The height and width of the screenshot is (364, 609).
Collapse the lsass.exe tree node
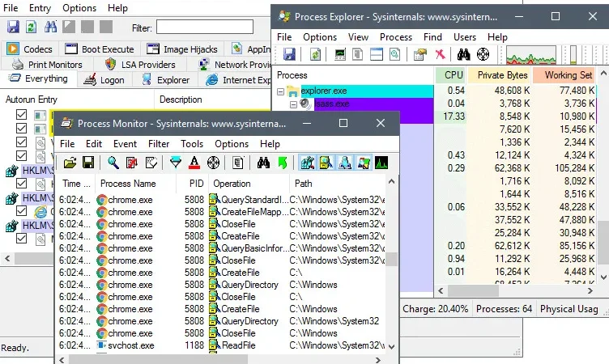[x=294, y=104]
